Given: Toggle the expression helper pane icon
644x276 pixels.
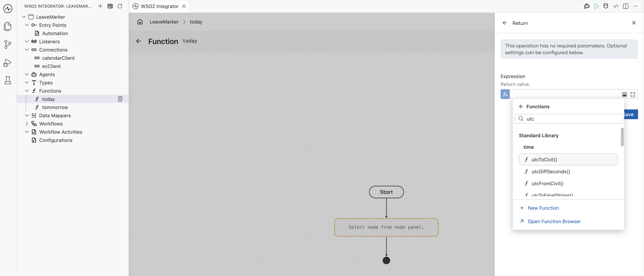Looking at the screenshot, I should (x=624, y=94).
